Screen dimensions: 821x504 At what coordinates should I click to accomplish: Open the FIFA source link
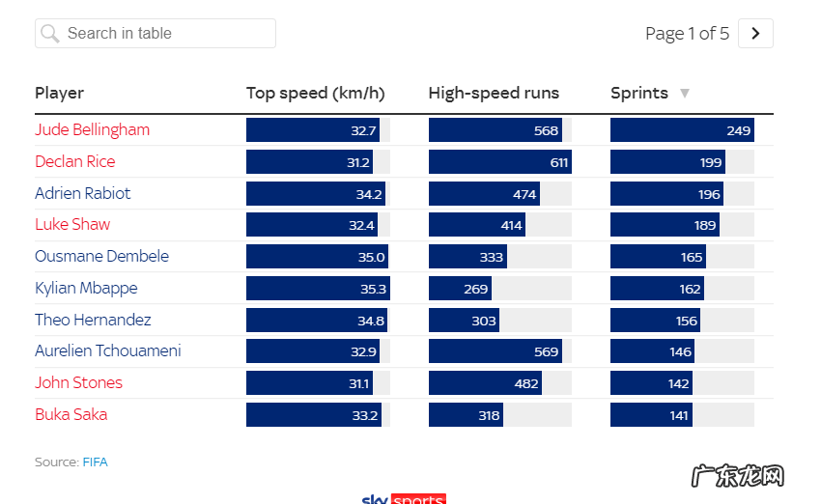96,462
